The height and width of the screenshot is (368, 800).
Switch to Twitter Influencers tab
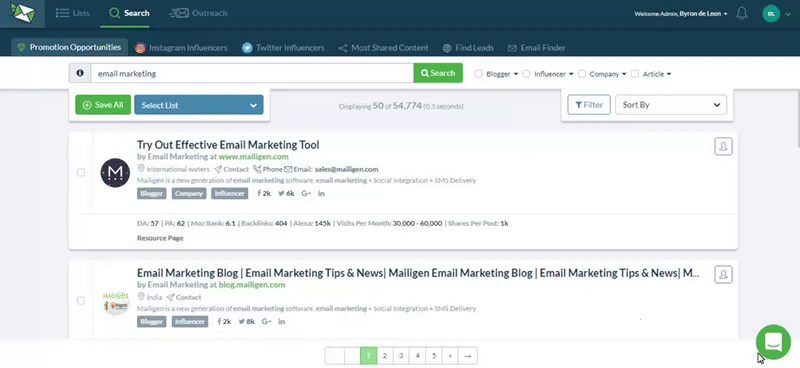point(283,47)
